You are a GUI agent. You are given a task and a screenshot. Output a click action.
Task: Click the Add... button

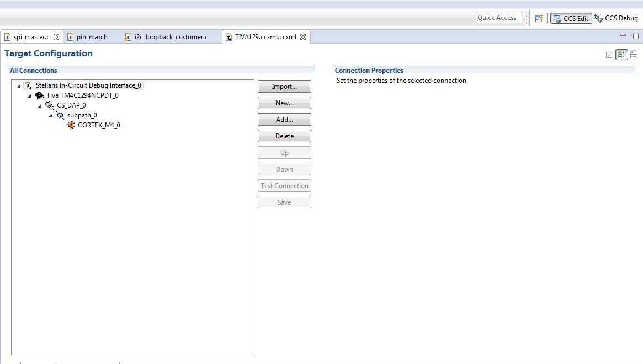(x=284, y=120)
